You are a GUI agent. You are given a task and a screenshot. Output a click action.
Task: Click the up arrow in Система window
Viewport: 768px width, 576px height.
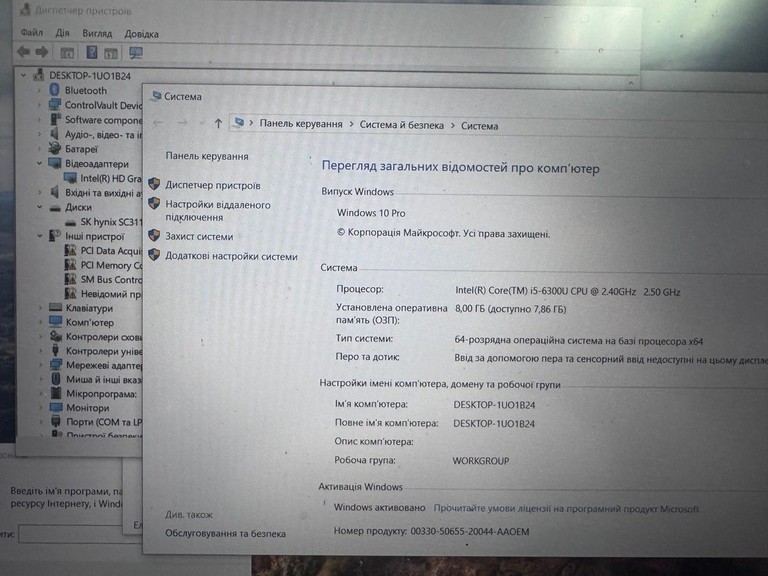[x=218, y=123]
